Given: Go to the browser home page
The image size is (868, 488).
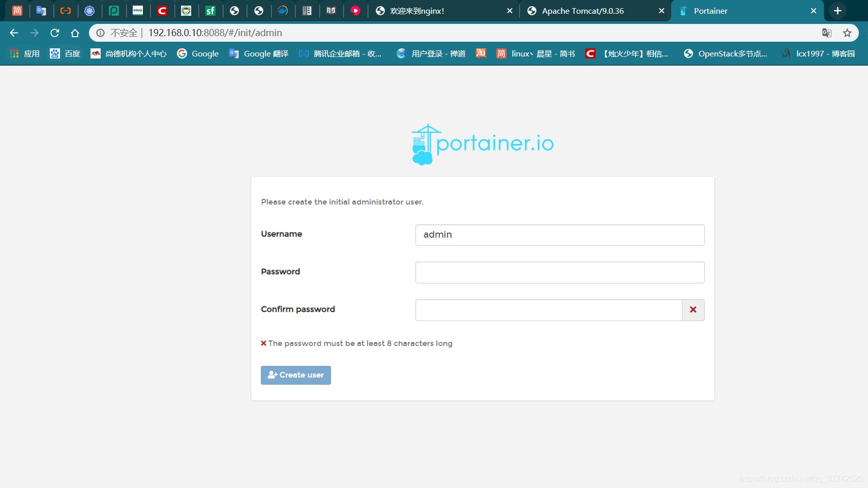Looking at the screenshot, I should 75,33.
